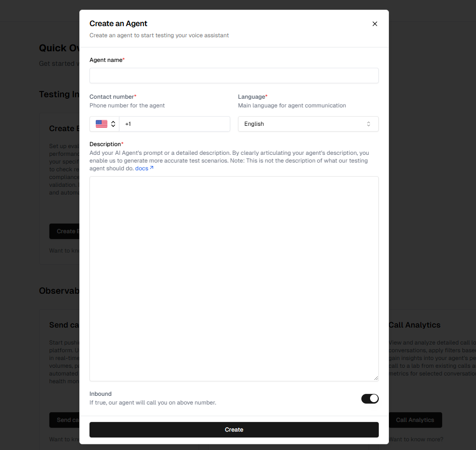Focus the Agent name input field
Viewport: 476px width, 450px height.
click(x=234, y=75)
